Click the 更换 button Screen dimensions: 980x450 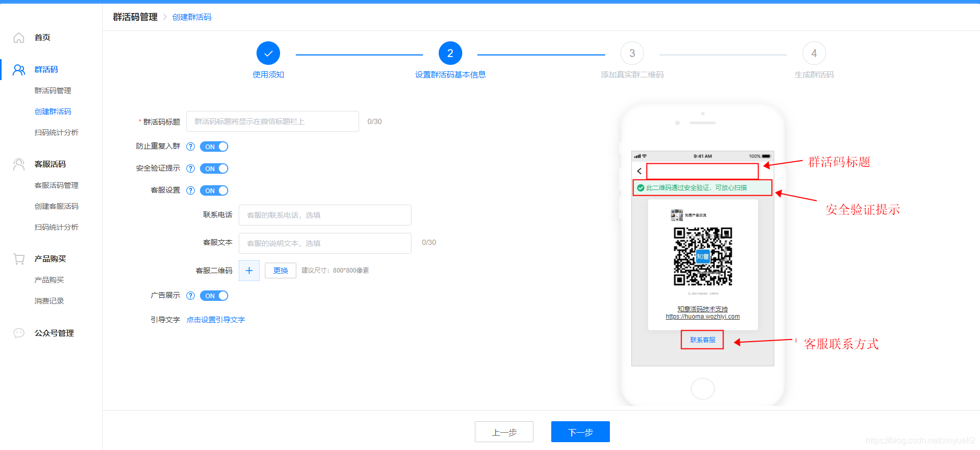click(281, 271)
